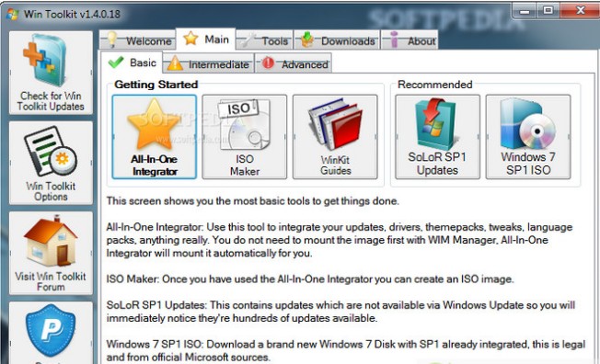Click the 'Recommended' group label

[435, 85]
